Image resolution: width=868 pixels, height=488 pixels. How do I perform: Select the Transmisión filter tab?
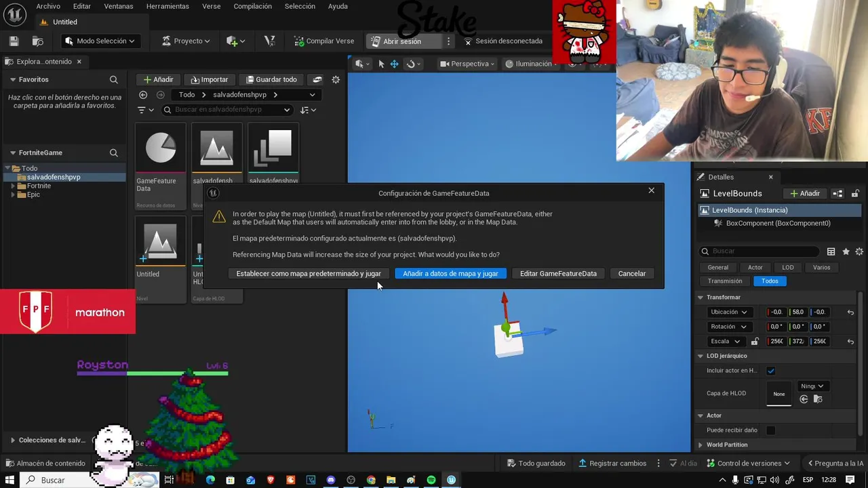coord(725,281)
